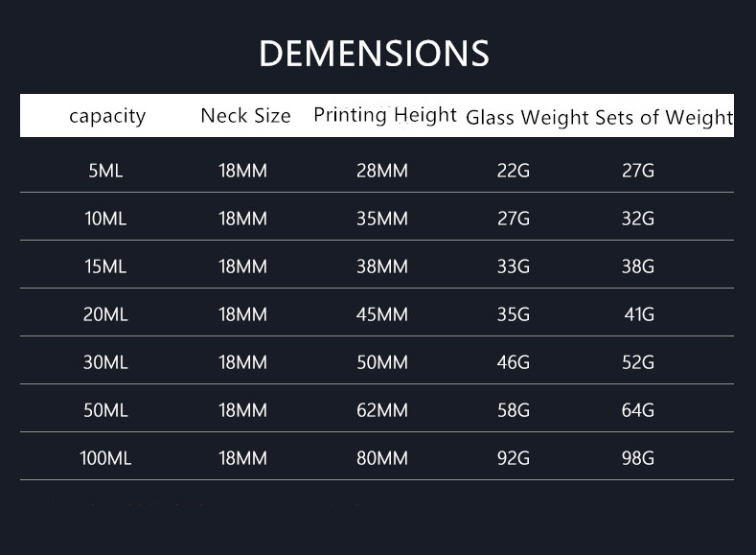Click the DEMENSIONS title heading
Viewport: 756px width, 555px height.
point(374,53)
